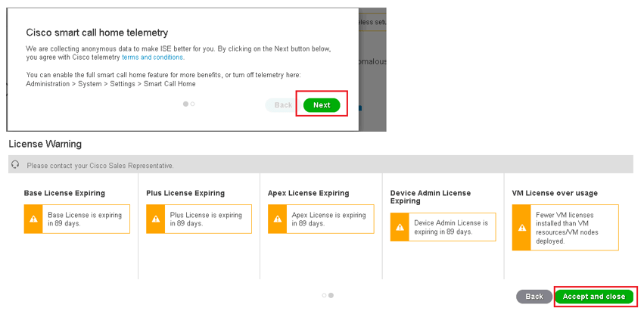644x314 pixels.
Task: Open the telemetry terms and conditions link
Action: (152, 58)
